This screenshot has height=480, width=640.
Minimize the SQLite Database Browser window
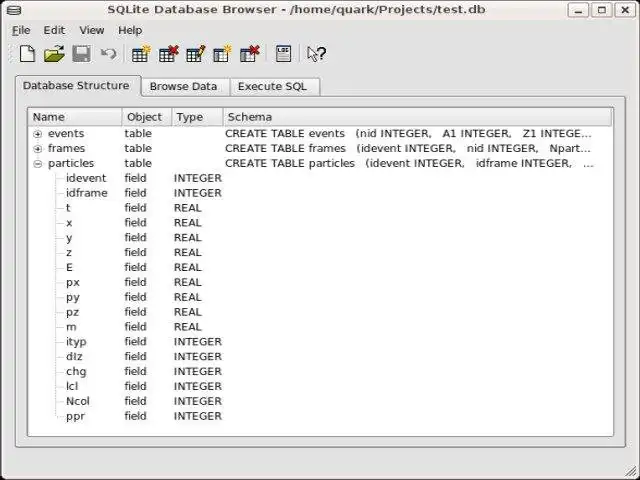[578, 10]
